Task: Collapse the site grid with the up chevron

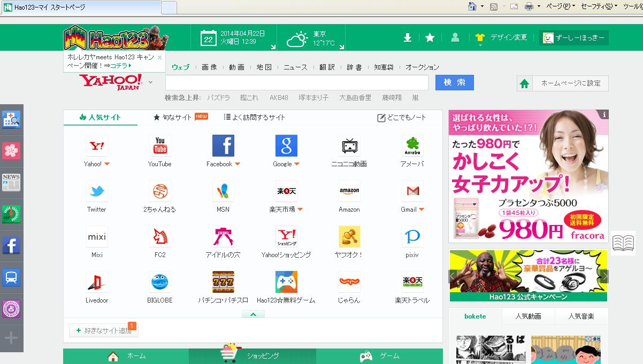Action: pyautogui.click(x=254, y=314)
